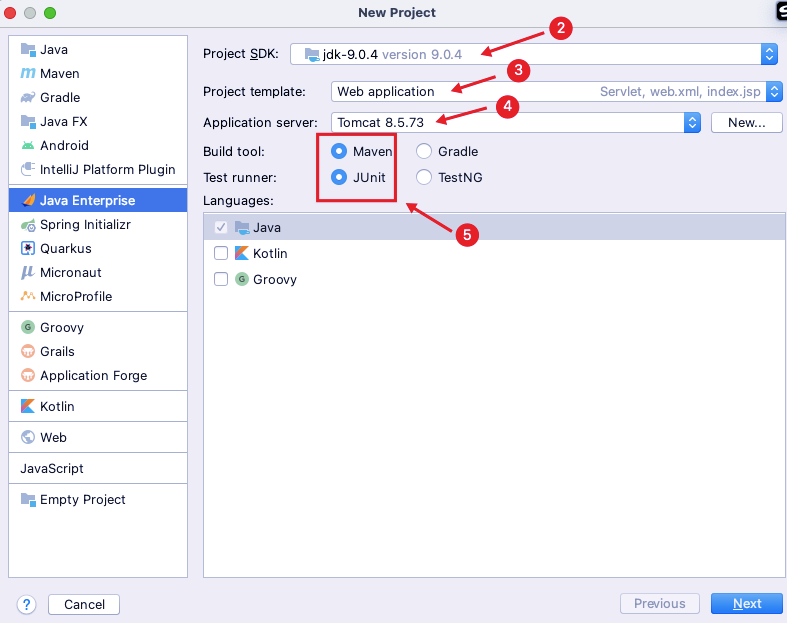The height and width of the screenshot is (623, 787).
Task: Click the IntelliJ Platform Plugin icon
Action: tap(28, 169)
